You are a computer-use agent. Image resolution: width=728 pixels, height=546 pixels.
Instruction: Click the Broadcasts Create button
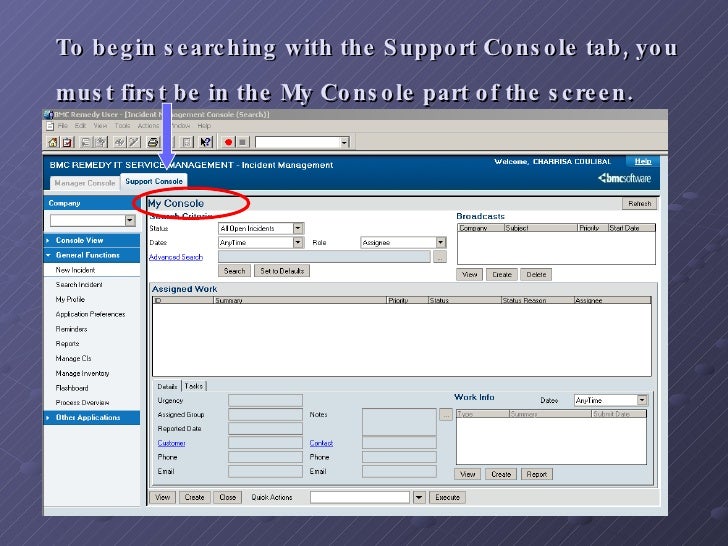(x=502, y=274)
